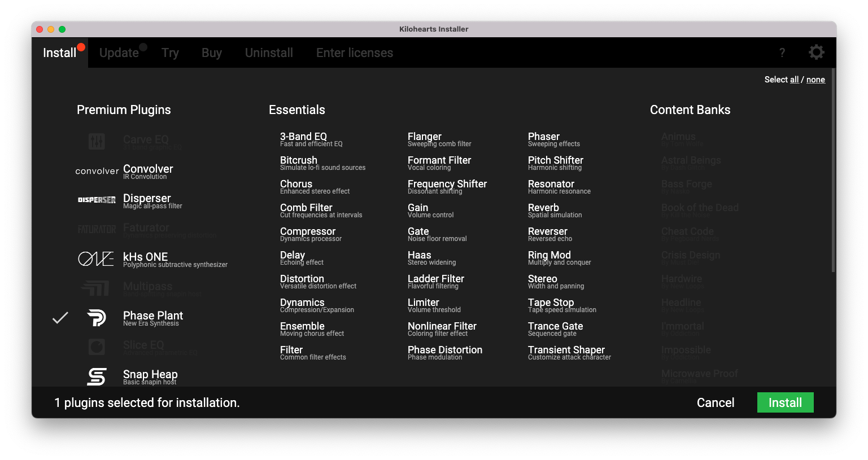Select the Disperser plugin name
This screenshot has width=868, height=460.
pyautogui.click(x=147, y=198)
